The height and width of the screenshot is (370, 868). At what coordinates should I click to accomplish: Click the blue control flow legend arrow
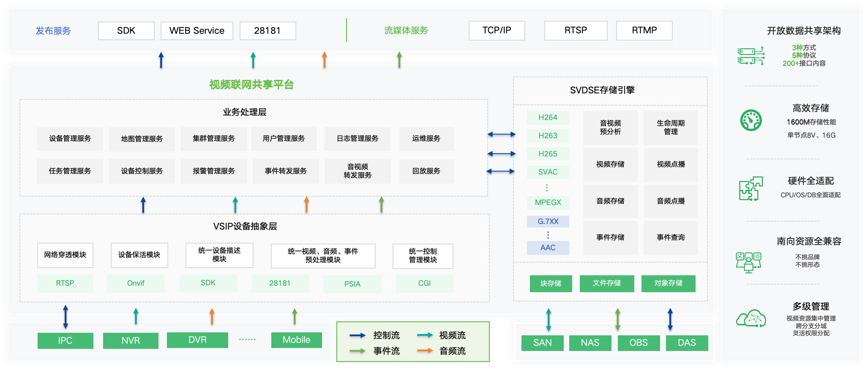357,336
